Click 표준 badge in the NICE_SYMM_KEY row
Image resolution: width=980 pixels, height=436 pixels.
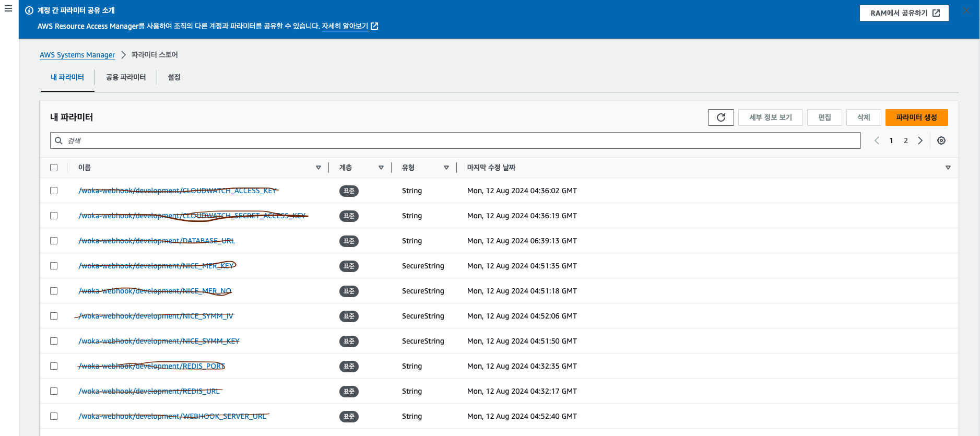(x=349, y=341)
